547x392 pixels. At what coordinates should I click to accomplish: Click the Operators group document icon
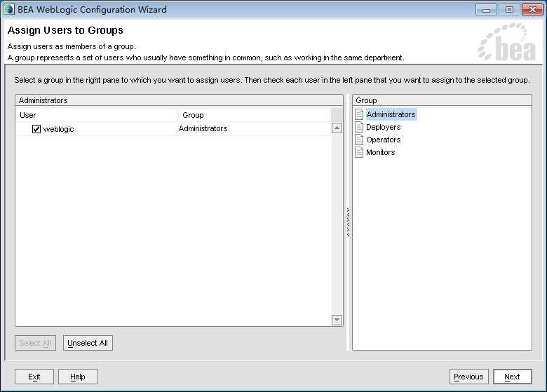(359, 140)
